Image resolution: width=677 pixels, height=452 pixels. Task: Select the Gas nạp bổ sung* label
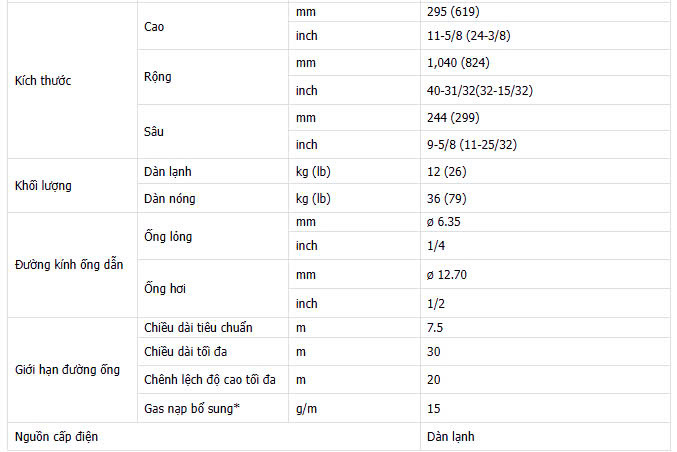tap(192, 408)
